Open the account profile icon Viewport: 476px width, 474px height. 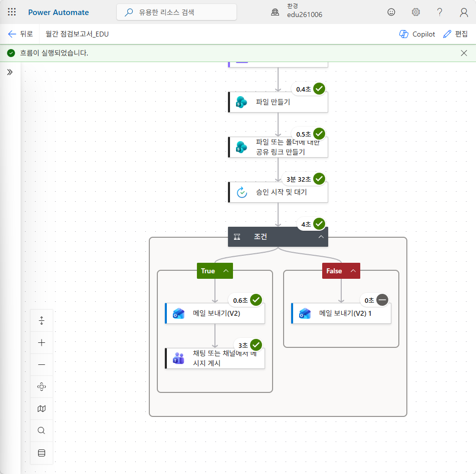coord(464,13)
